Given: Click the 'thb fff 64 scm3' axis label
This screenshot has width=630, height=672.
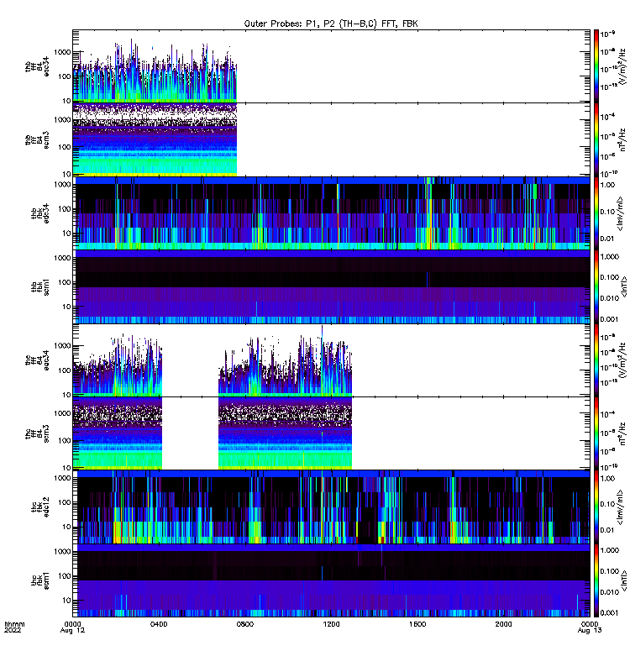Looking at the screenshot, I should point(37,140).
